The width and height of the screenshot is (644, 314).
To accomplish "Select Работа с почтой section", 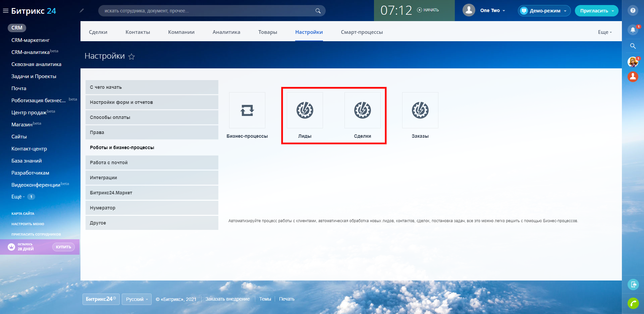I will pos(152,163).
